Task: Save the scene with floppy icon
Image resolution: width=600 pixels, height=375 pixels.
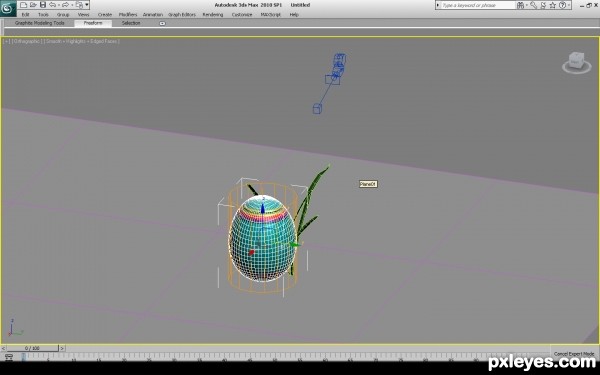Action: 43,5
